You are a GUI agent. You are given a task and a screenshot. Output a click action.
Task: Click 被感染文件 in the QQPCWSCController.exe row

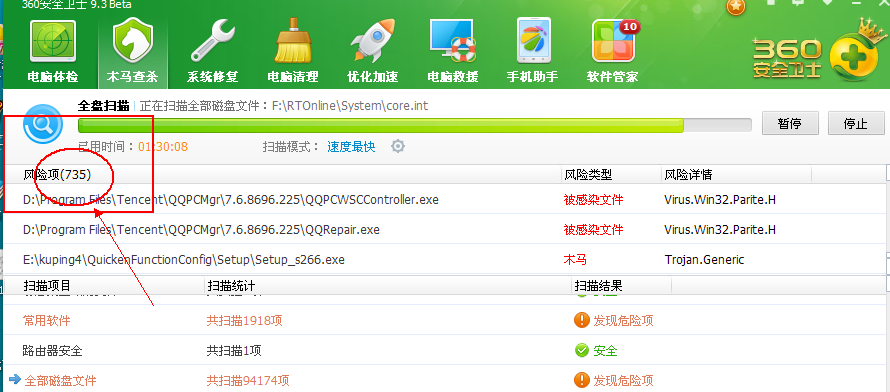593,200
